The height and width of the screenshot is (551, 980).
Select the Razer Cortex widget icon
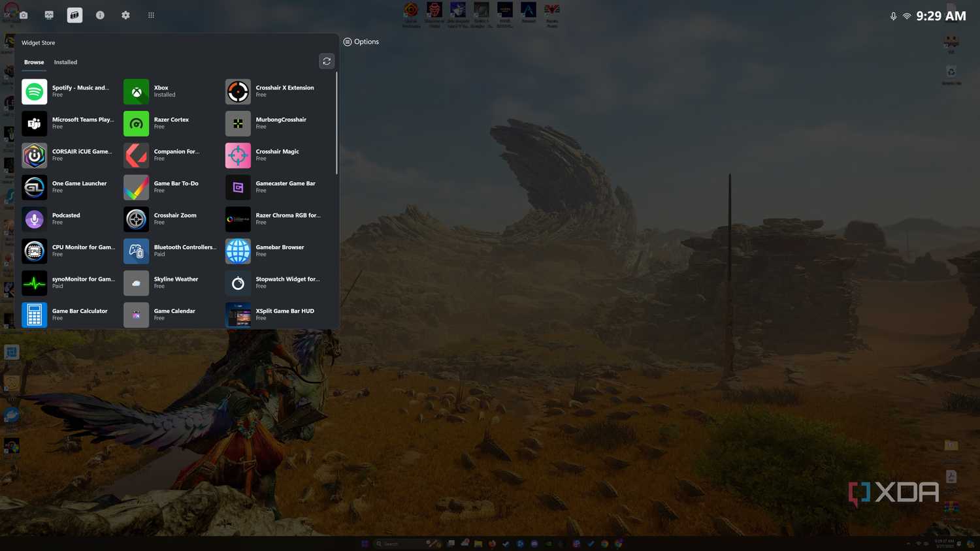click(136, 123)
